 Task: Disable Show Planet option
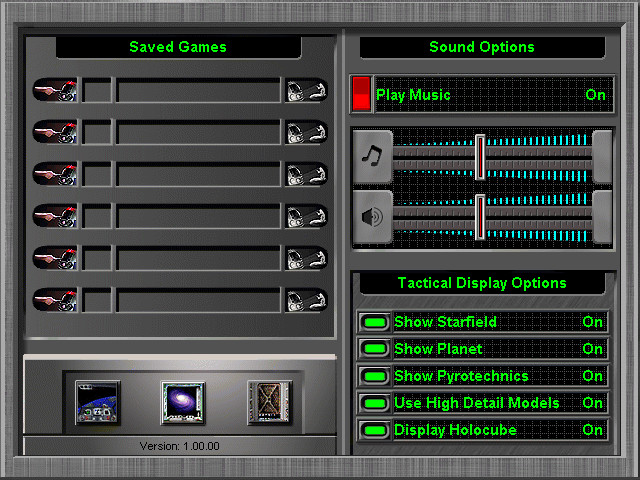click(x=375, y=349)
